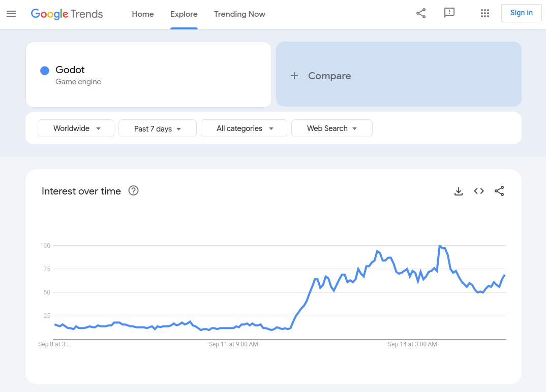Select the Explore tab

[184, 14]
